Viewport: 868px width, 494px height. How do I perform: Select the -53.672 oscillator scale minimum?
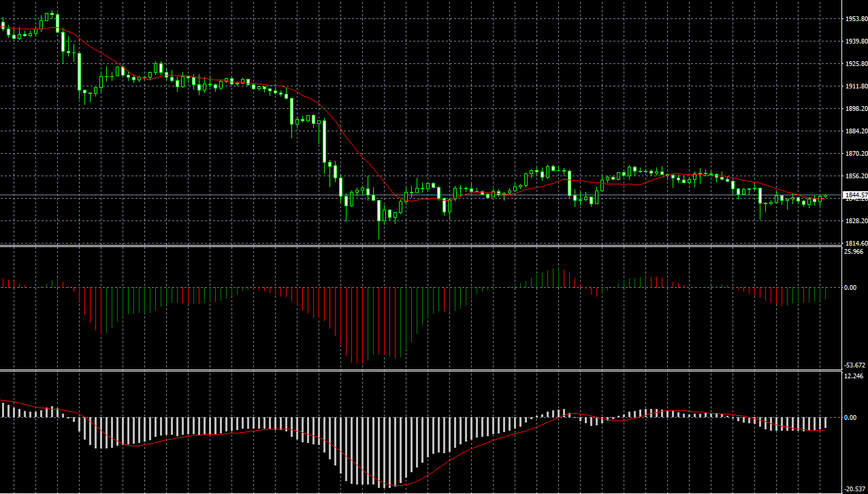[855, 365]
